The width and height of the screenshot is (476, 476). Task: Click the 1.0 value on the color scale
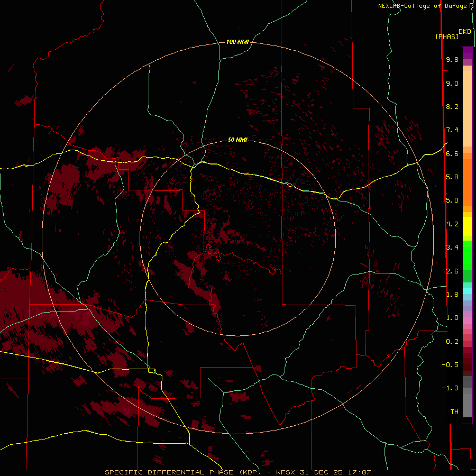pyautogui.click(x=452, y=318)
